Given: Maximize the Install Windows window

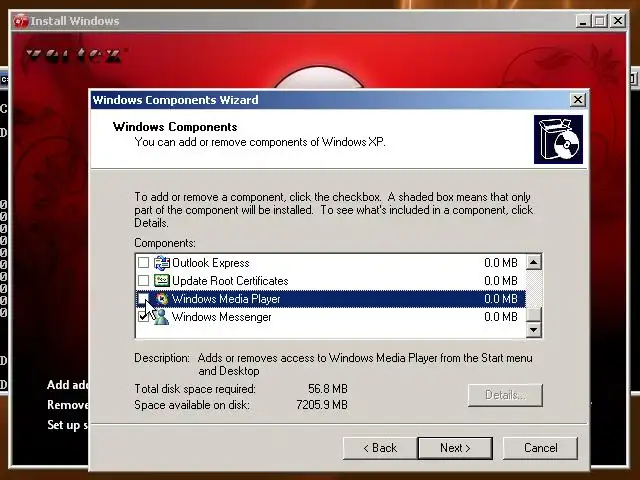Looking at the screenshot, I should 600,21.
